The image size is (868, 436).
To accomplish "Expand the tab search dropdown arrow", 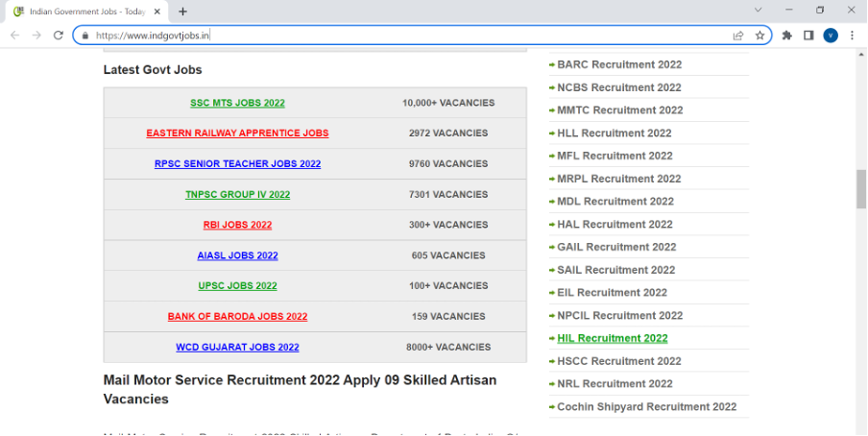I will point(759,11).
